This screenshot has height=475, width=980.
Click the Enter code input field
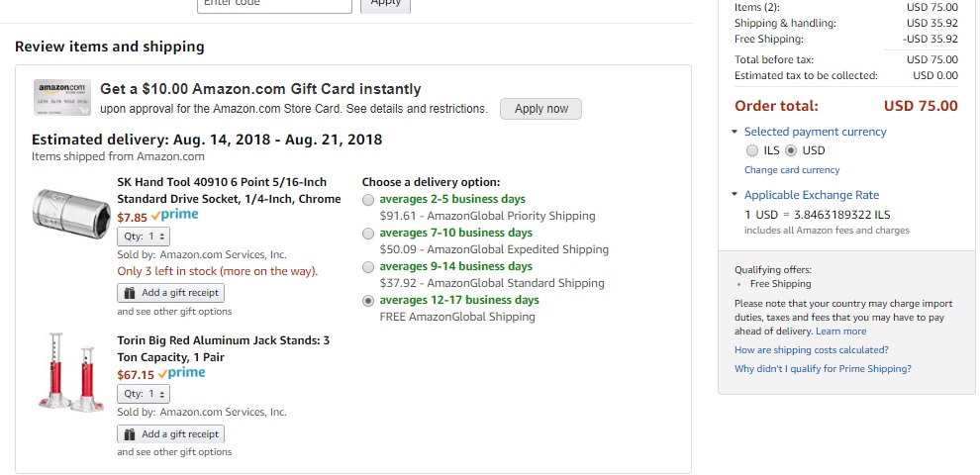point(274,4)
